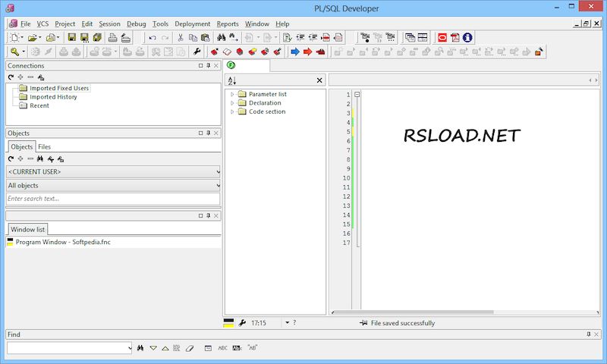The width and height of the screenshot is (607, 364).
Task: Click the Open file folder icon
Action: coord(33,37)
